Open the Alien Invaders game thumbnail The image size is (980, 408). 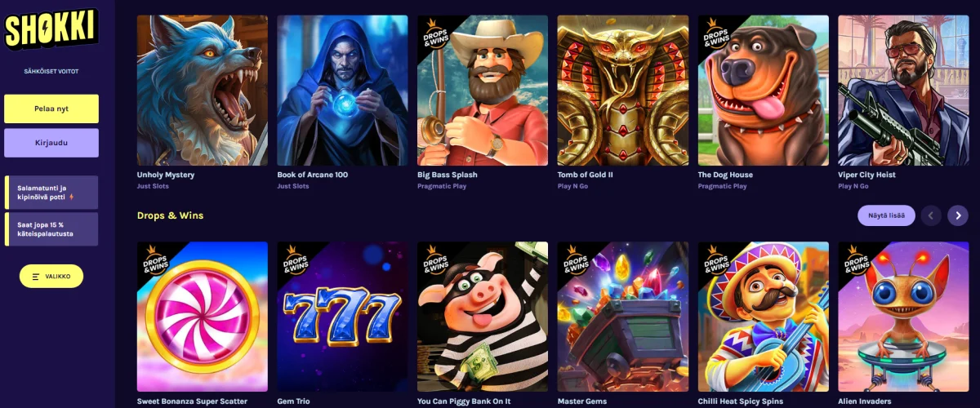[x=903, y=317]
